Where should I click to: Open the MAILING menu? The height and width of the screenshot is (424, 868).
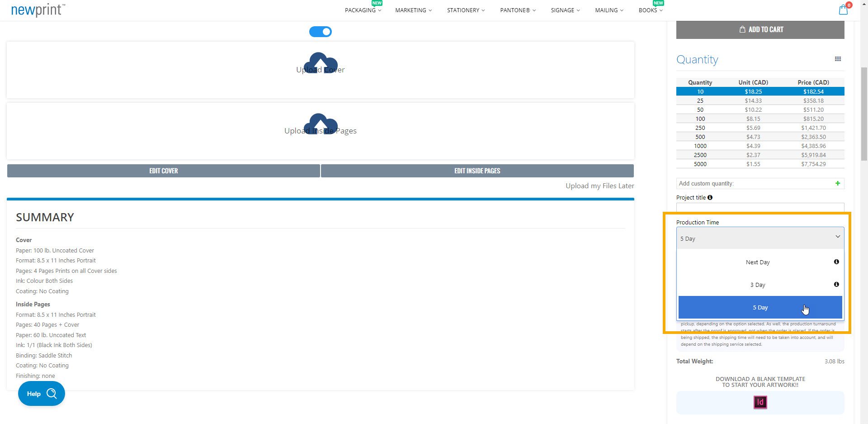(x=608, y=10)
